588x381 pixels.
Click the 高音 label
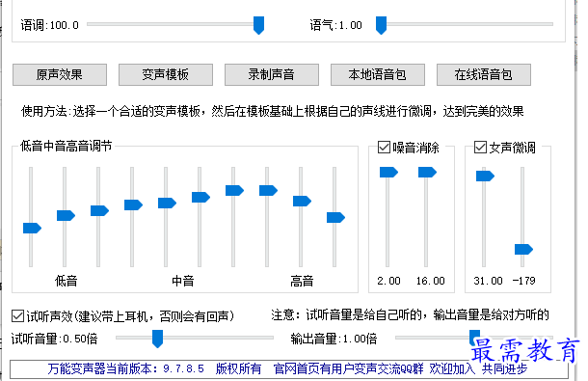pos(302,281)
